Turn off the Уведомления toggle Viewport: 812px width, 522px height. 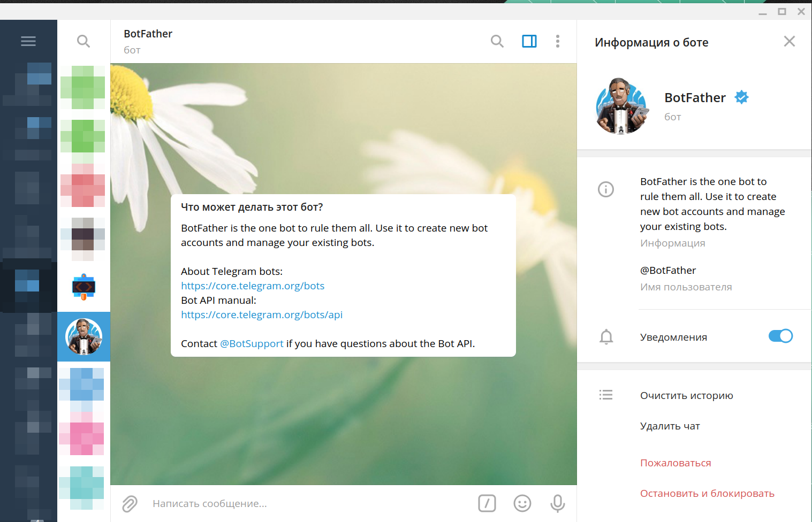point(780,336)
